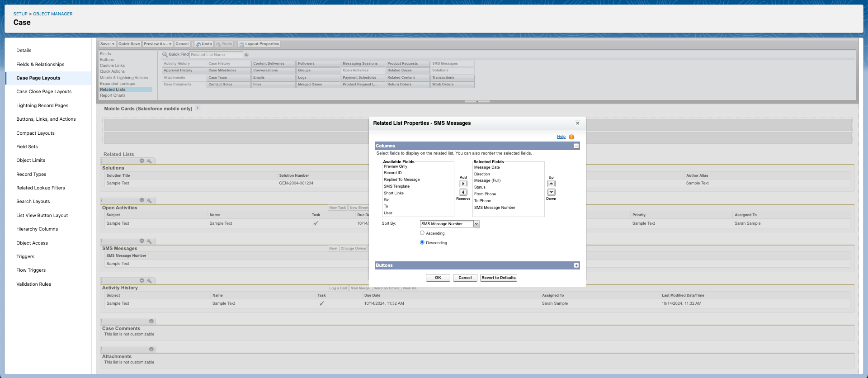This screenshot has height=378, width=868.
Task: Click the Object Manager breadcrumb link
Action: (x=52, y=14)
